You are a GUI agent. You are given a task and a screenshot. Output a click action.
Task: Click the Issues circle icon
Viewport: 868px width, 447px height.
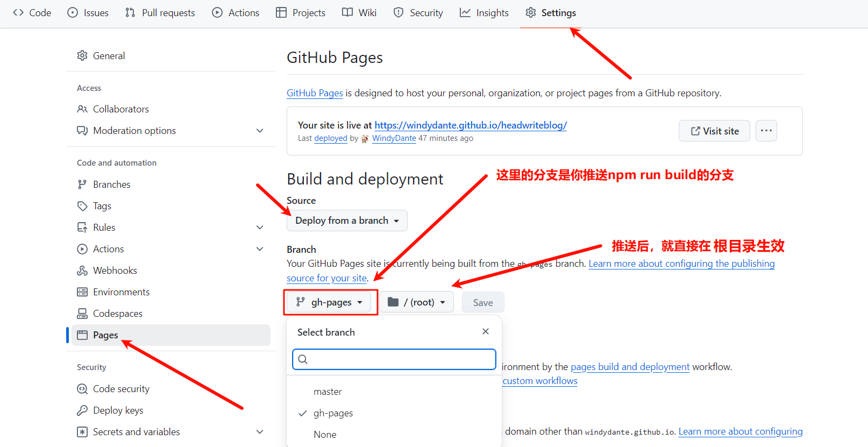(x=73, y=12)
